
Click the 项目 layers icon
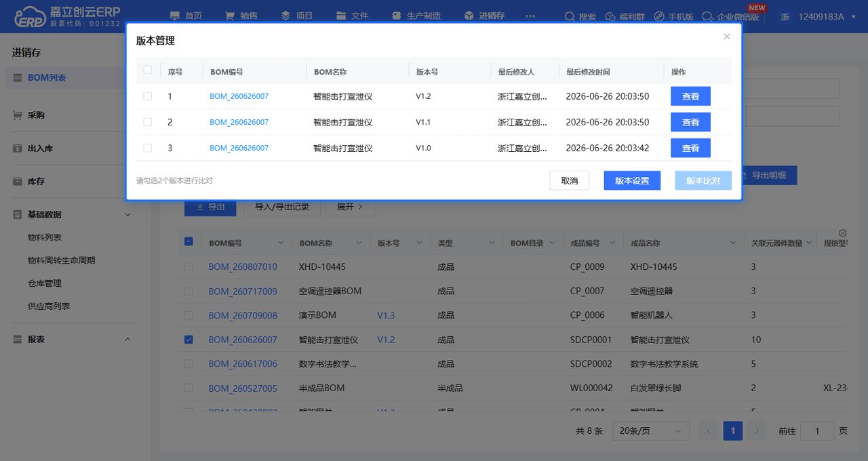click(x=285, y=16)
